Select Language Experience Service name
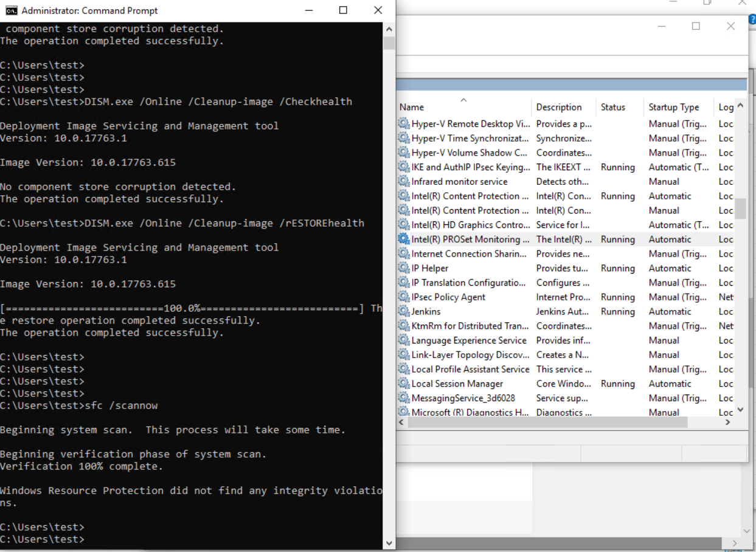 [469, 340]
